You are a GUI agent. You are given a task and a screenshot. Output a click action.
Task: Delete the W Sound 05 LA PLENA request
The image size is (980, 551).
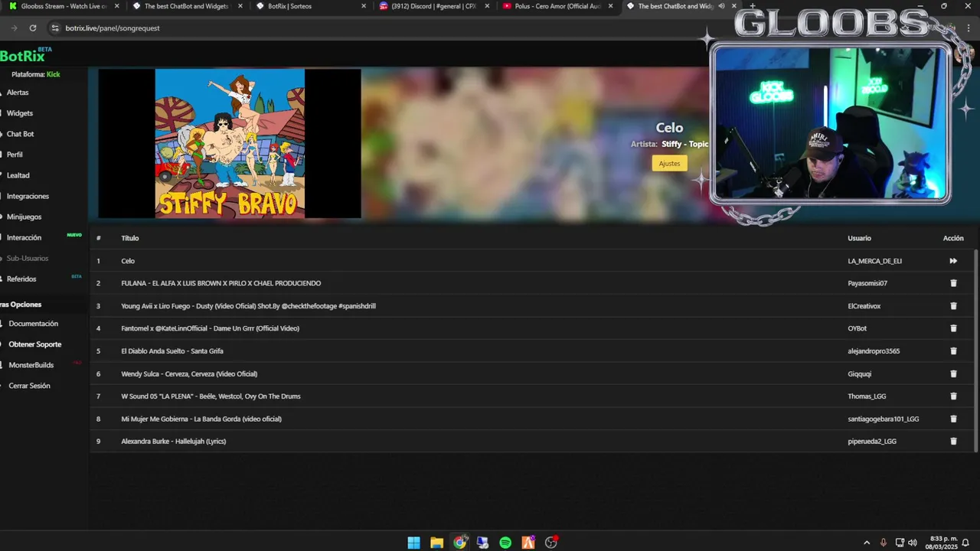coord(953,396)
